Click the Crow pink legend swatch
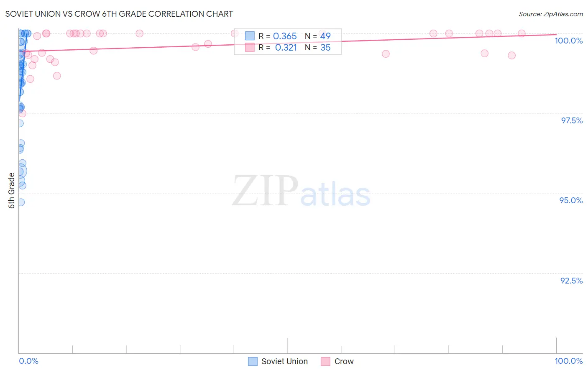The image size is (588, 373). point(326,361)
